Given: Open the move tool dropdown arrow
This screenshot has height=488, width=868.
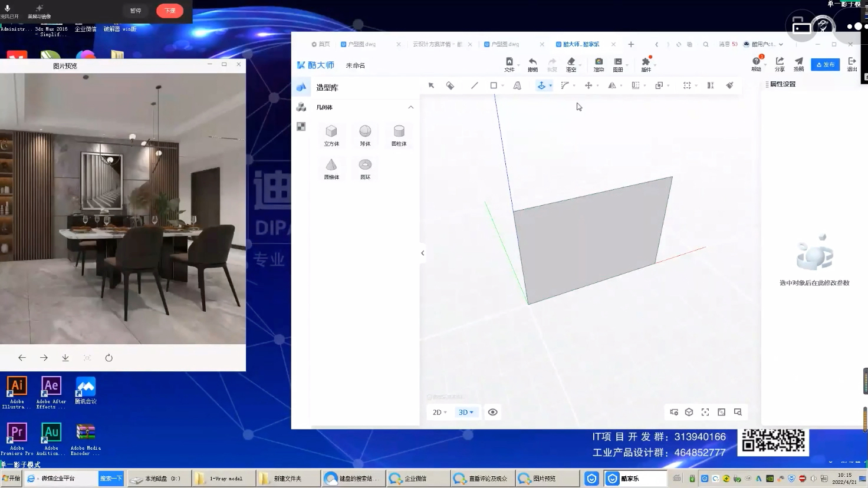Looking at the screenshot, I should 597,86.
